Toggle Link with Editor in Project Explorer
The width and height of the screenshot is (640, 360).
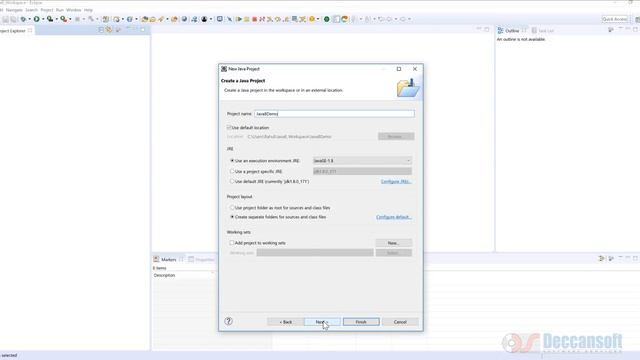pyautogui.click(x=109, y=30)
